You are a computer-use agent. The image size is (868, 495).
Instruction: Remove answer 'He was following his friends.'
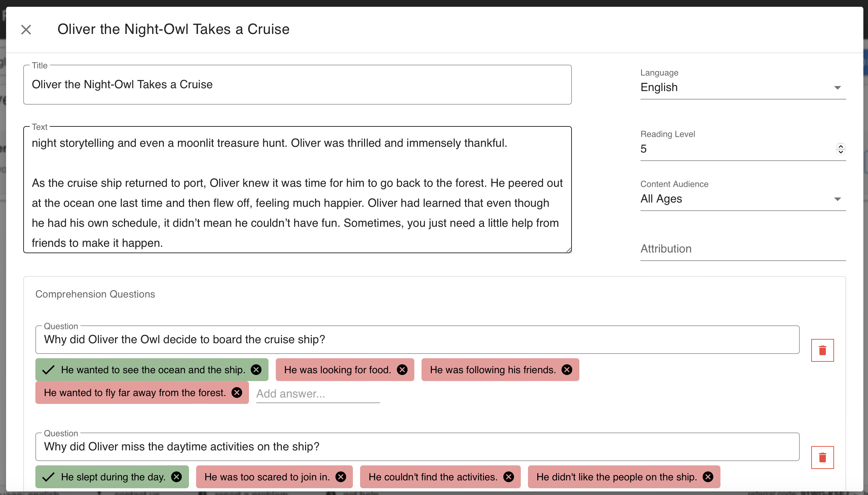567,370
